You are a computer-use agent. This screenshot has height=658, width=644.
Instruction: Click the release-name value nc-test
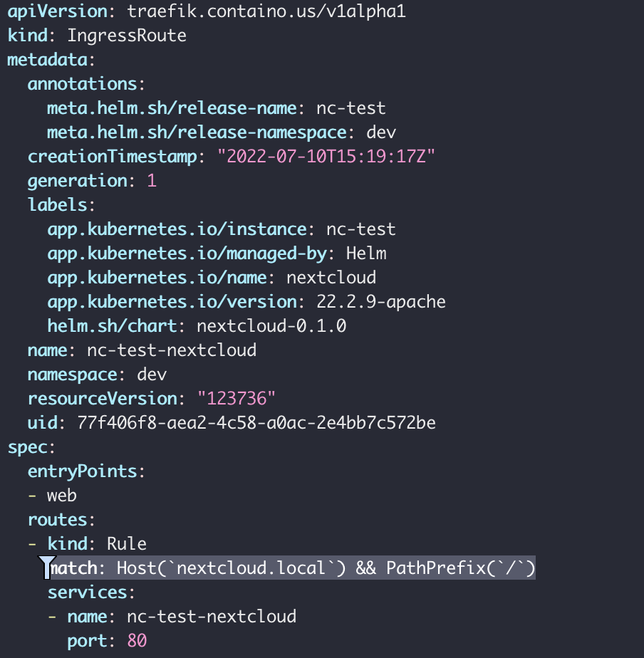pyautogui.click(x=351, y=108)
